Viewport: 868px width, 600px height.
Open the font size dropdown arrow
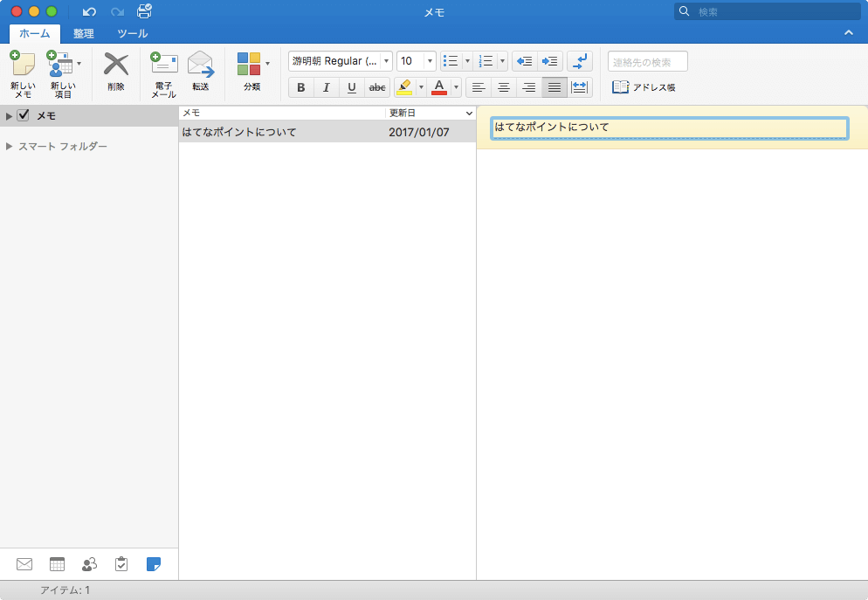pyautogui.click(x=431, y=61)
